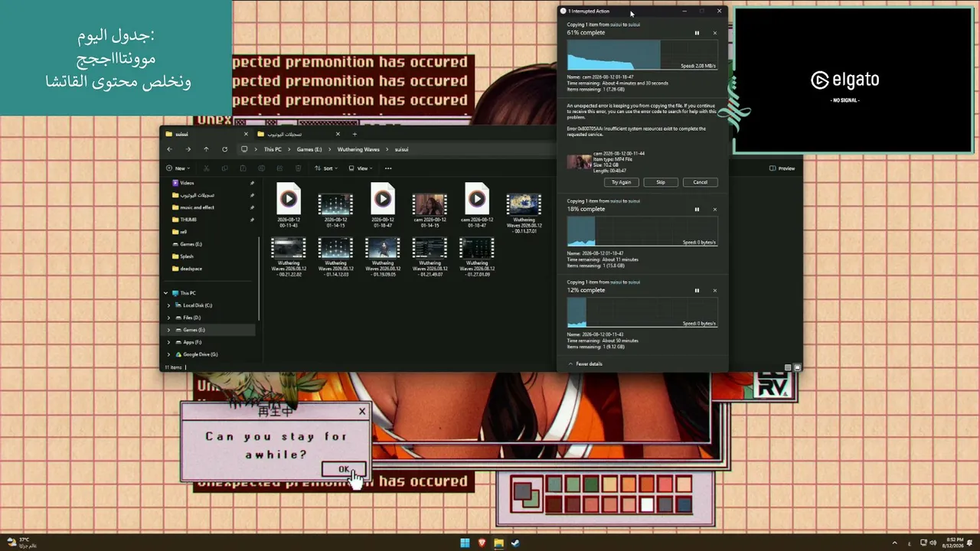Image resolution: width=980 pixels, height=551 pixels.
Task: Click the Share icon in Explorer toolbar
Action: 279,168
